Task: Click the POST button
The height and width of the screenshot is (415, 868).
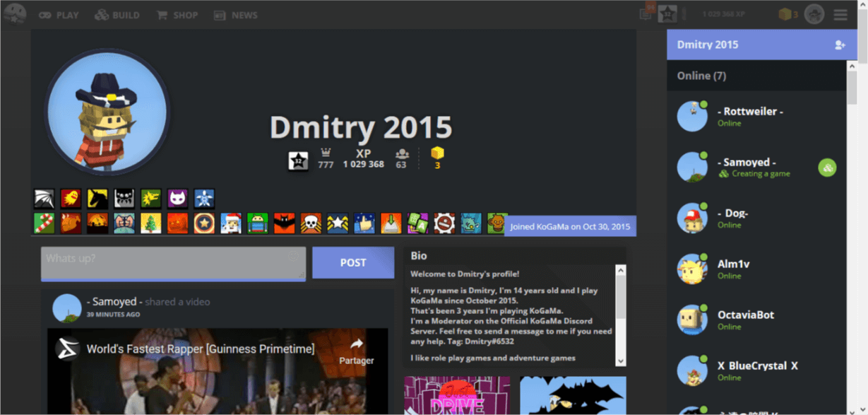Action: pos(353,262)
